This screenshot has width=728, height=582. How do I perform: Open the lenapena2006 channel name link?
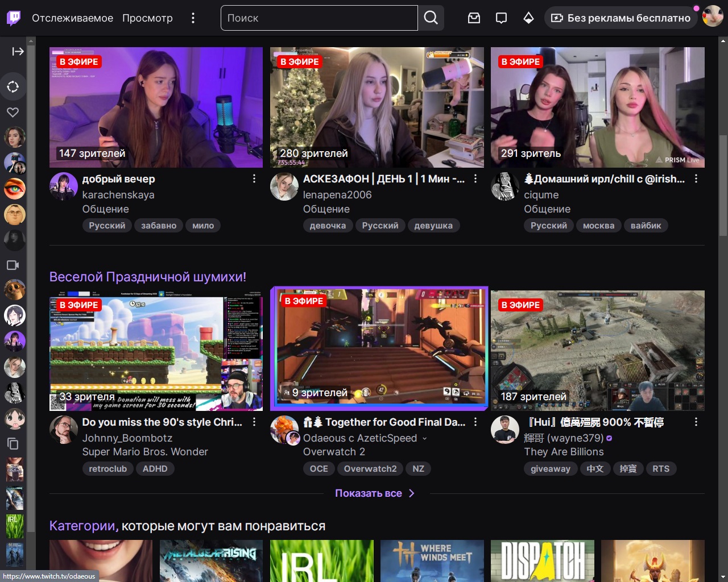[x=337, y=195]
